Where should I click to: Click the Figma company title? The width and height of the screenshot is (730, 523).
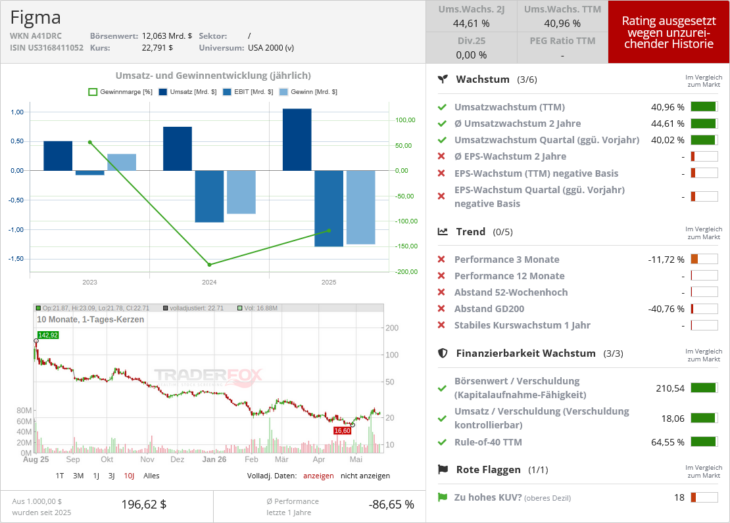tap(35, 18)
